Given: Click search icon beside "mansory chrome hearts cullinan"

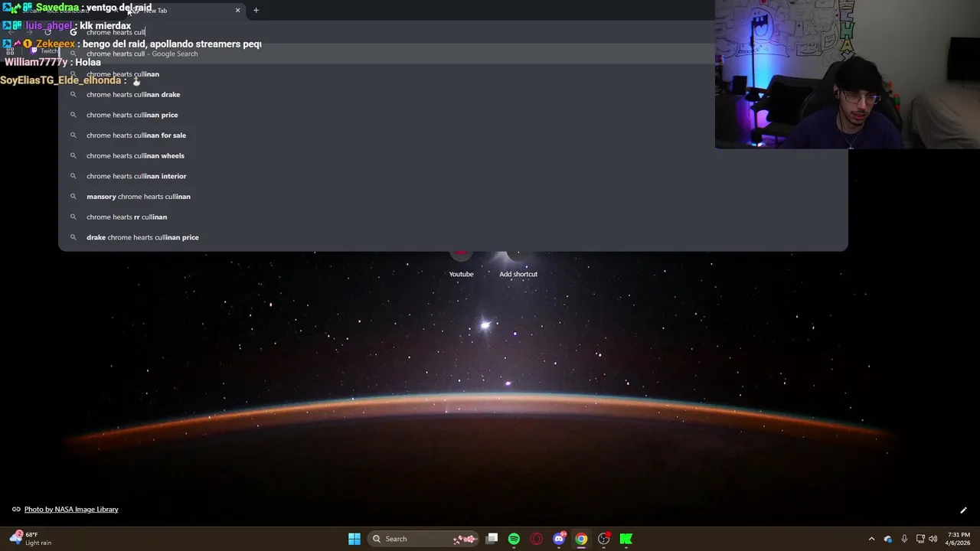Looking at the screenshot, I should 73,197.
